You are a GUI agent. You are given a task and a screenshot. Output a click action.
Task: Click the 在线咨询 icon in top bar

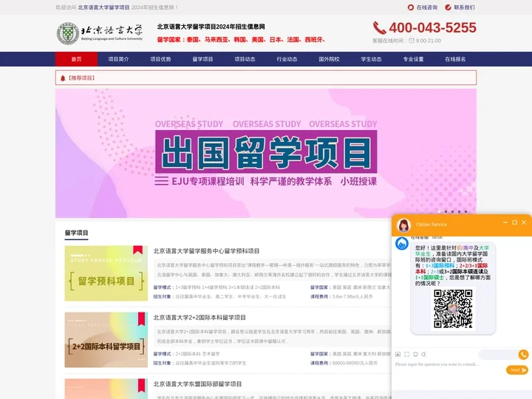click(x=411, y=7)
